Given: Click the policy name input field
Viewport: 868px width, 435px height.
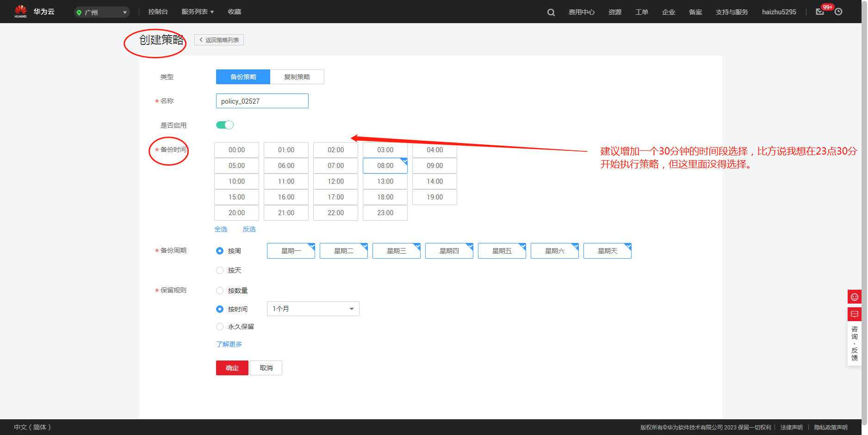Looking at the screenshot, I should pyautogui.click(x=262, y=101).
